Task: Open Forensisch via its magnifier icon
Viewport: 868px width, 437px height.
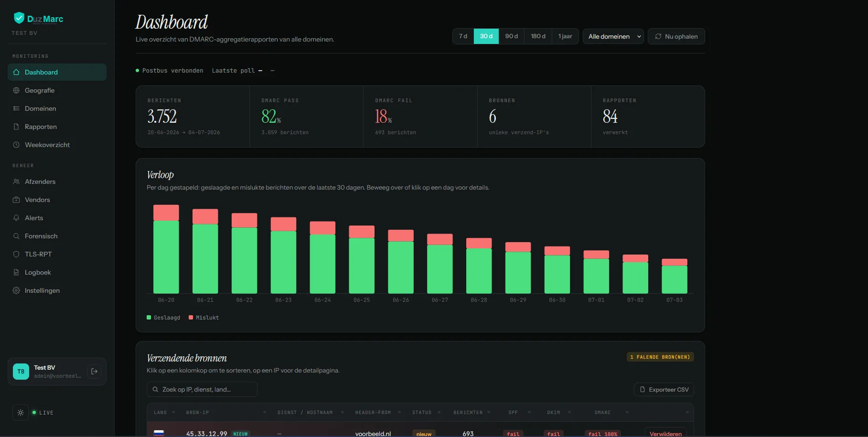Action: (16, 236)
